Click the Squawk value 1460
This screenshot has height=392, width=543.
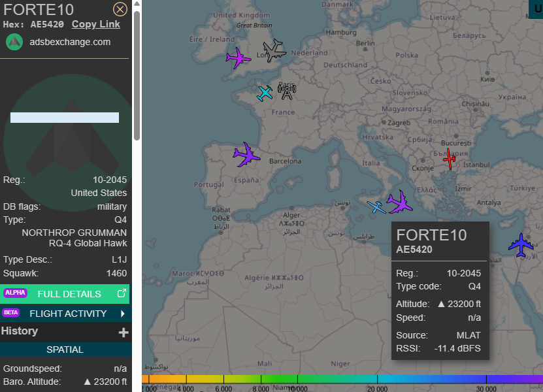(x=116, y=273)
